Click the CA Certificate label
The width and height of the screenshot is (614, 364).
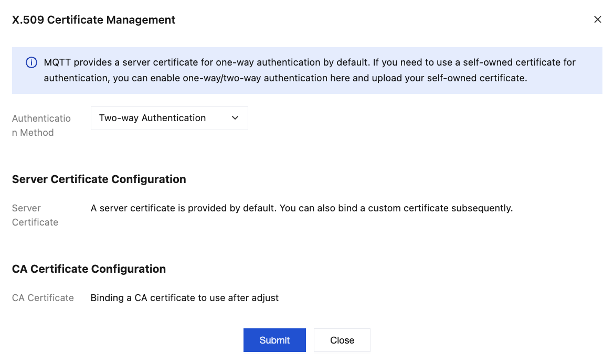tap(43, 298)
